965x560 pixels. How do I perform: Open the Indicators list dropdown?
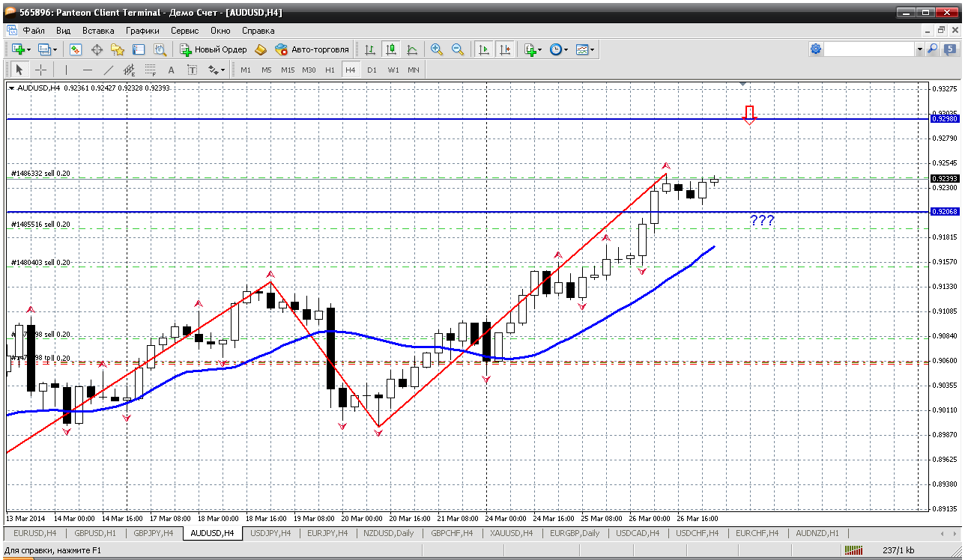click(533, 49)
